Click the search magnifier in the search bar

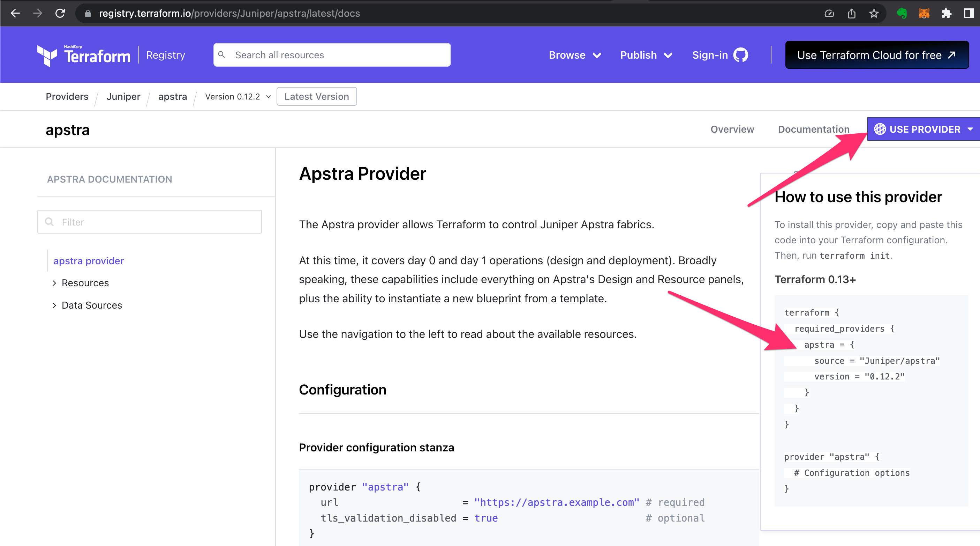[x=223, y=54]
